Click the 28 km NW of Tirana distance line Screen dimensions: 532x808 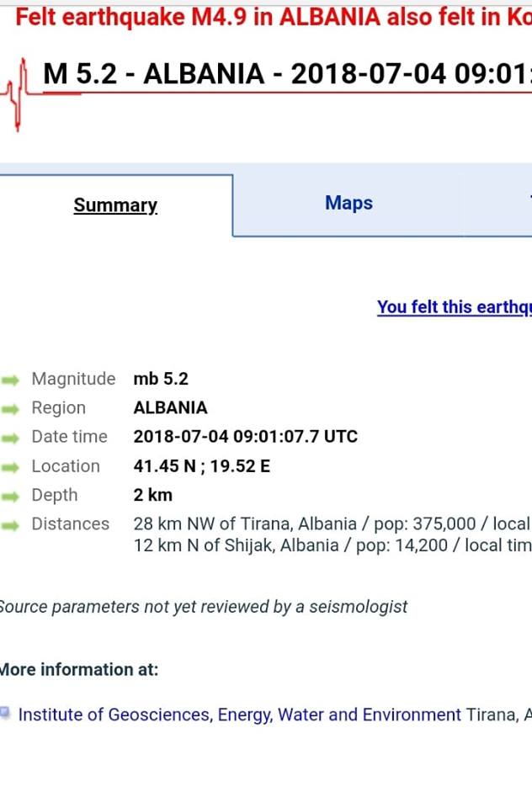pos(332,524)
